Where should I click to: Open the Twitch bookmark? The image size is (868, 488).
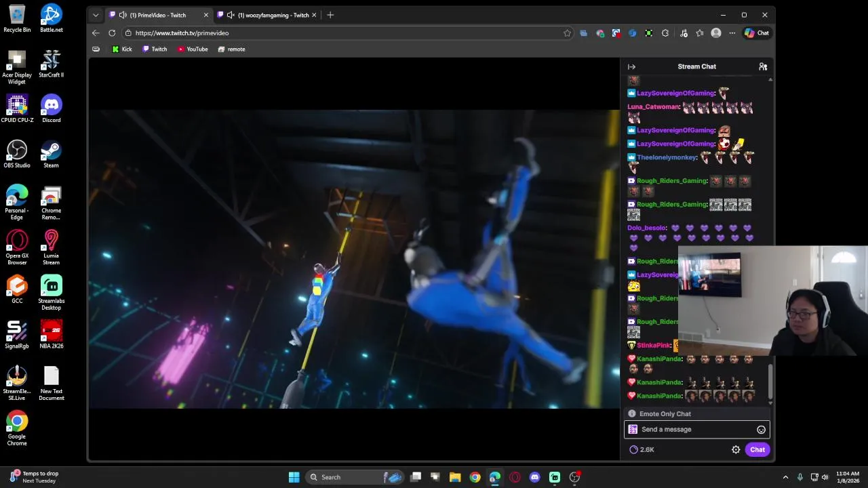pos(155,49)
